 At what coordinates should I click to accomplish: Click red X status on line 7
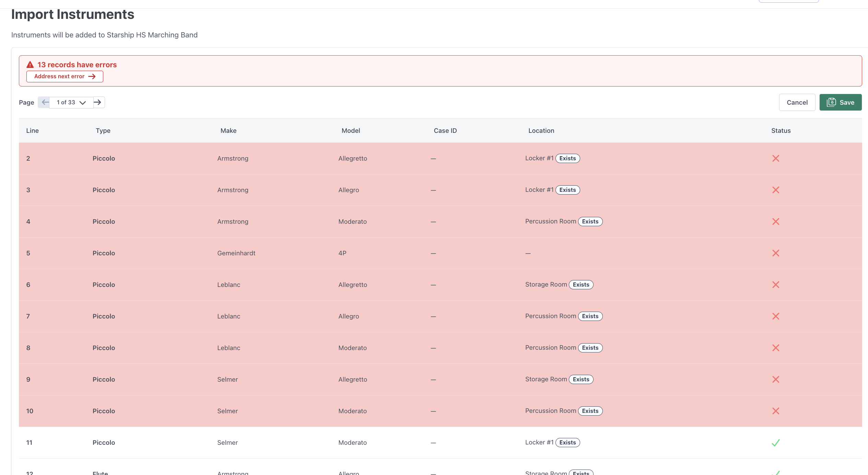(775, 316)
